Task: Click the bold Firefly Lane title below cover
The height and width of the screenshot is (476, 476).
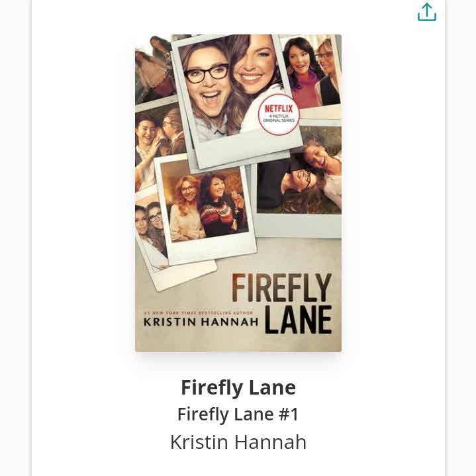Action: (238, 387)
